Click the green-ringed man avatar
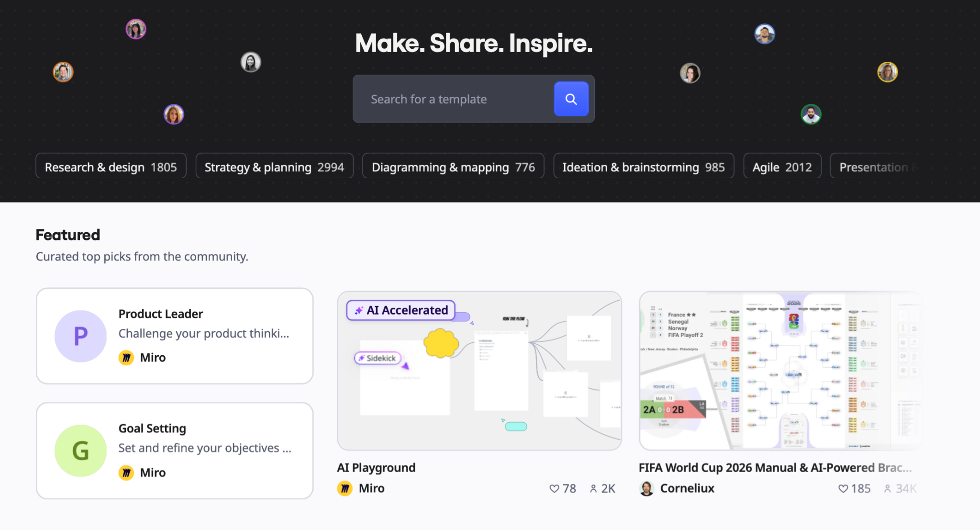The height and width of the screenshot is (530, 980). (811, 114)
